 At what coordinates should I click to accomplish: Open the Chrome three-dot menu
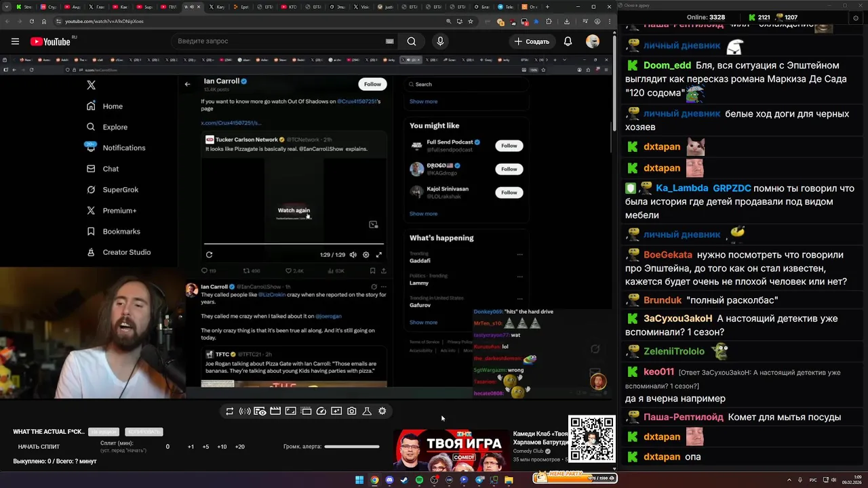click(608, 21)
